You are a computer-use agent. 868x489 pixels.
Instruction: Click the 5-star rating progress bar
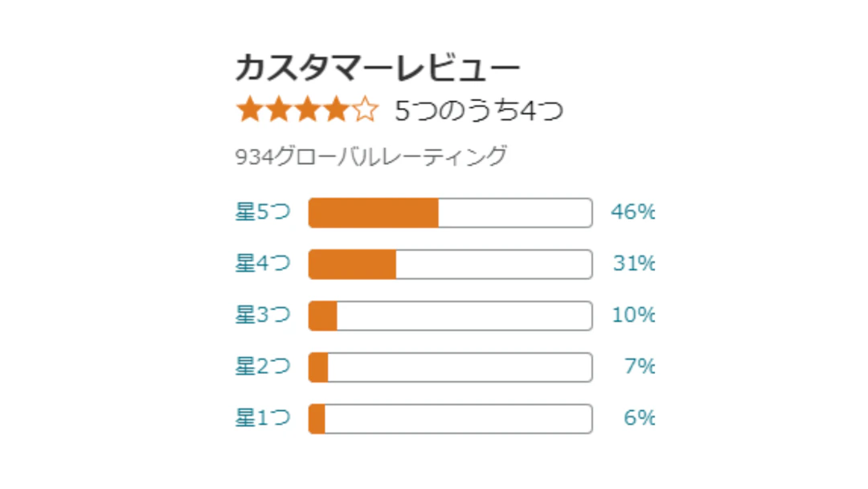450,212
